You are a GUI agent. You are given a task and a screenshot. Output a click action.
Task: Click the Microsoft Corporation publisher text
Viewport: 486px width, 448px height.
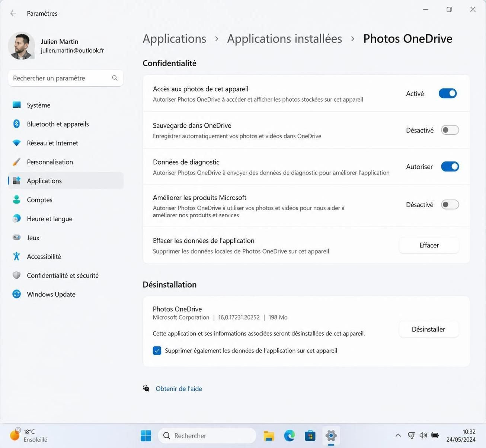pyautogui.click(x=181, y=317)
